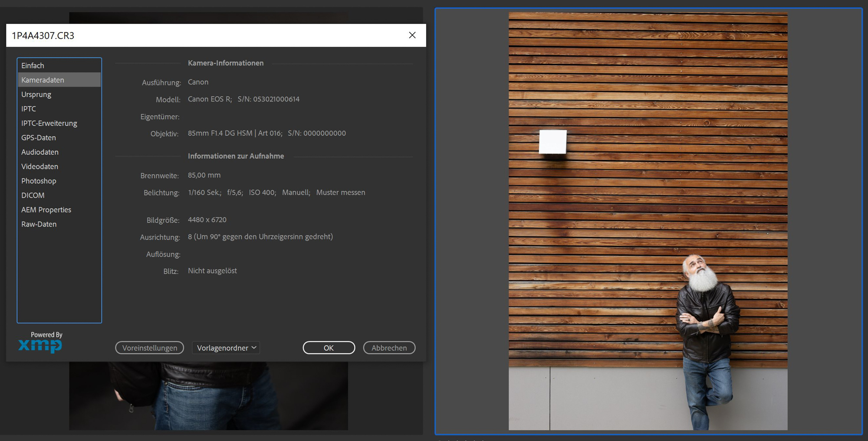Open the DICOM section
868x441 pixels.
tap(33, 195)
